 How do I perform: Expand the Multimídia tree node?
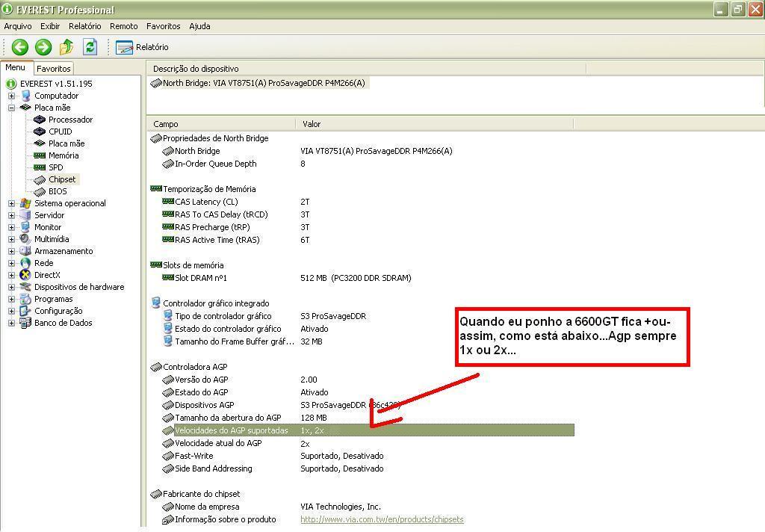pyautogui.click(x=12, y=239)
